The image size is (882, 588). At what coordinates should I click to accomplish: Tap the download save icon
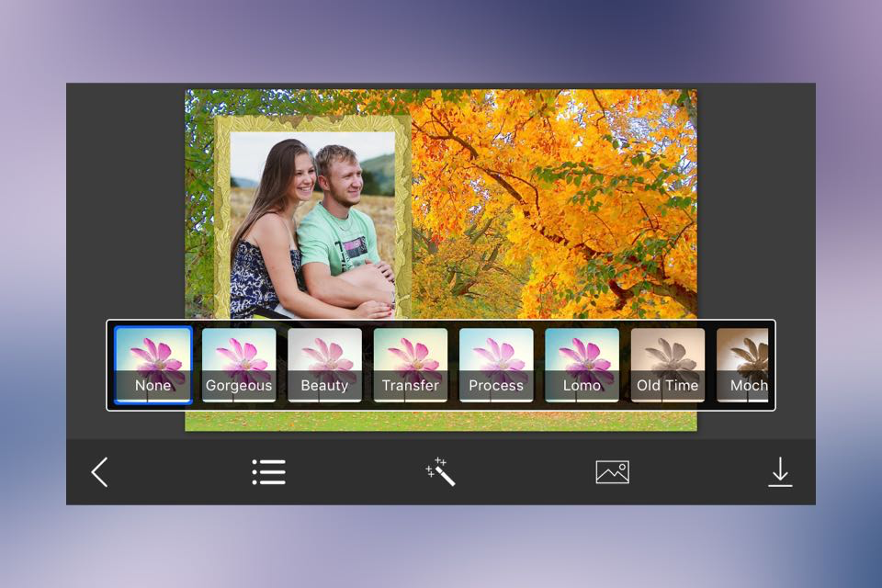[780, 472]
